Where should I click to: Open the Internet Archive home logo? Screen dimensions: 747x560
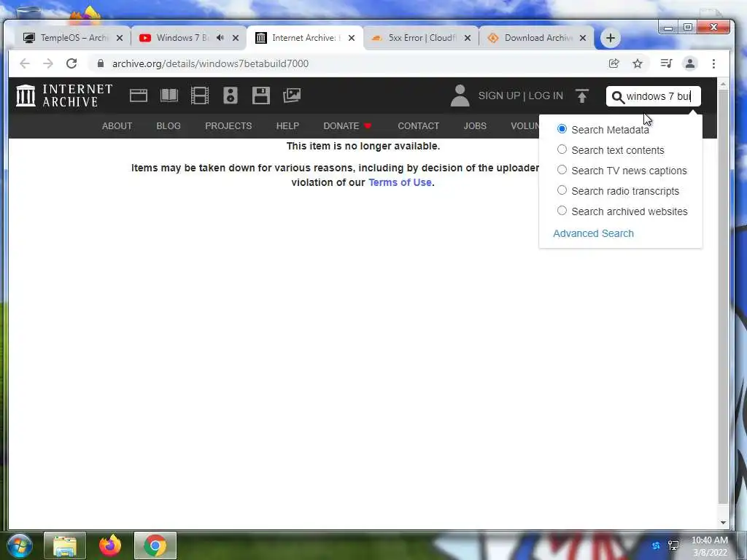[x=64, y=96]
